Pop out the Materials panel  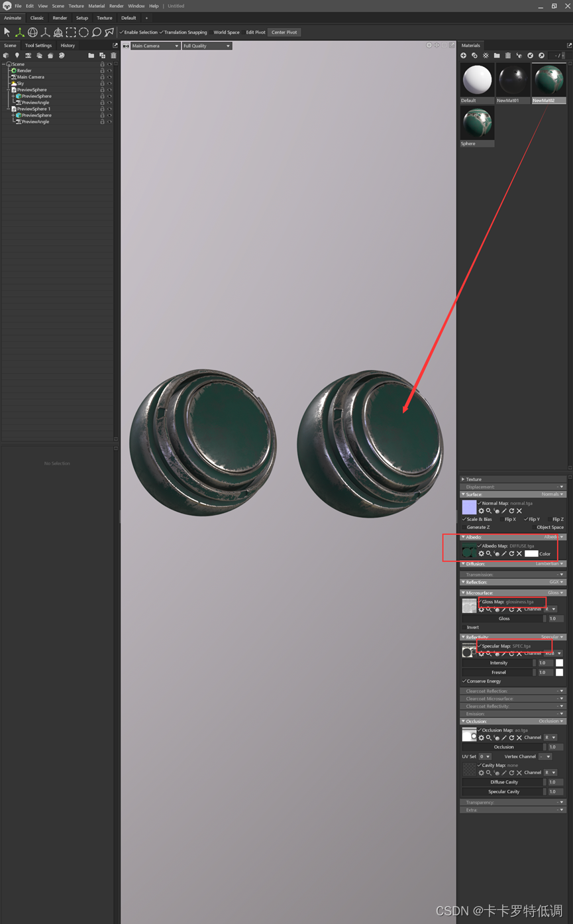click(x=569, y=46)
